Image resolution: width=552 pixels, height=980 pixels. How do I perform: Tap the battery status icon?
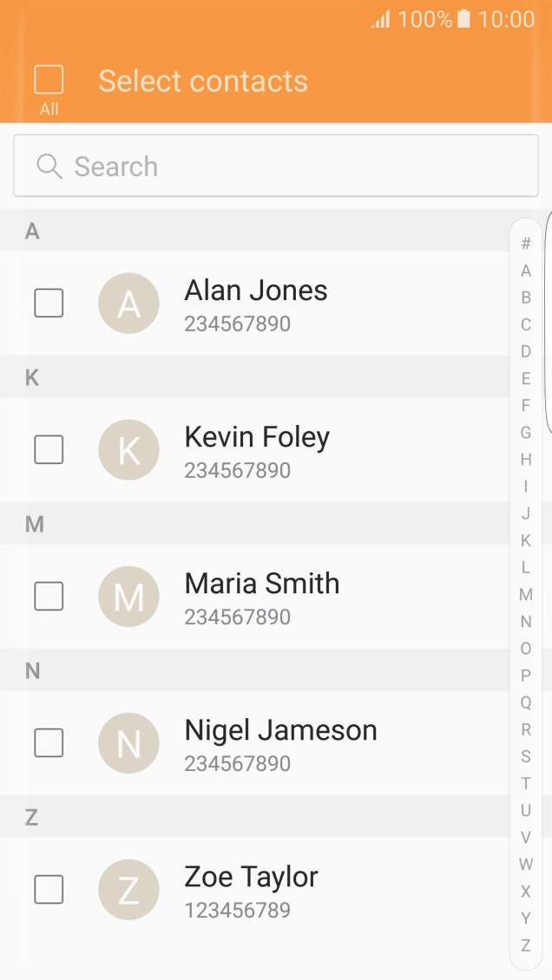pyautogui.click(x=464, y=19)
